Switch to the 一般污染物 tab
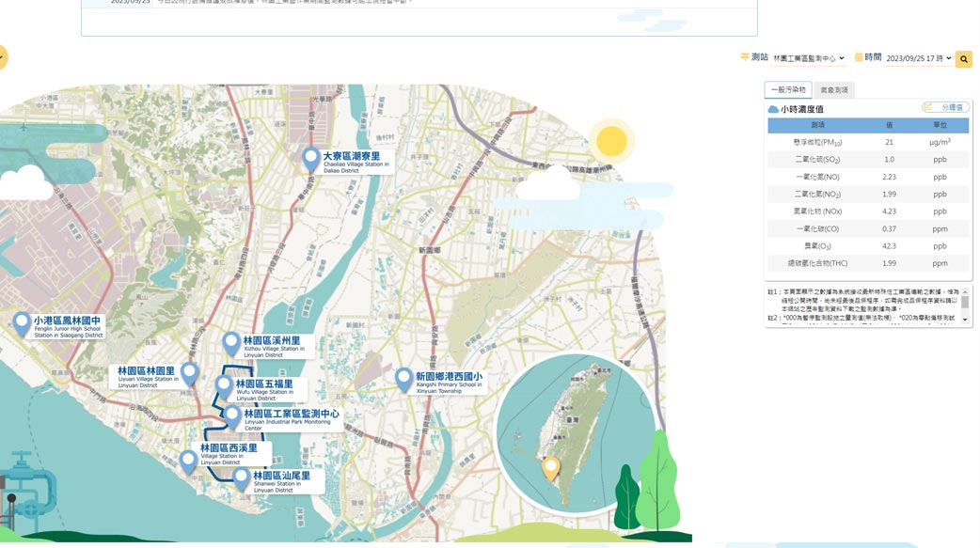This screenshot has height=548, width=980. point(788,90)
